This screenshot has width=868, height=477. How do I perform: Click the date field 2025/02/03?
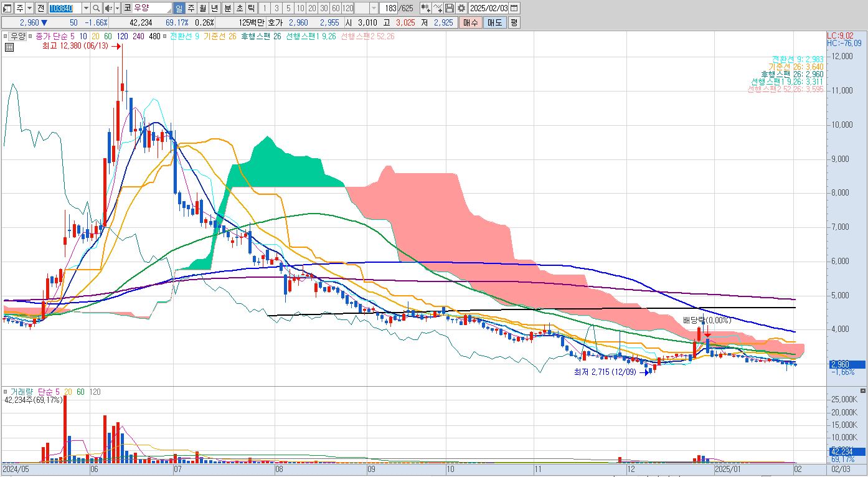489,8
